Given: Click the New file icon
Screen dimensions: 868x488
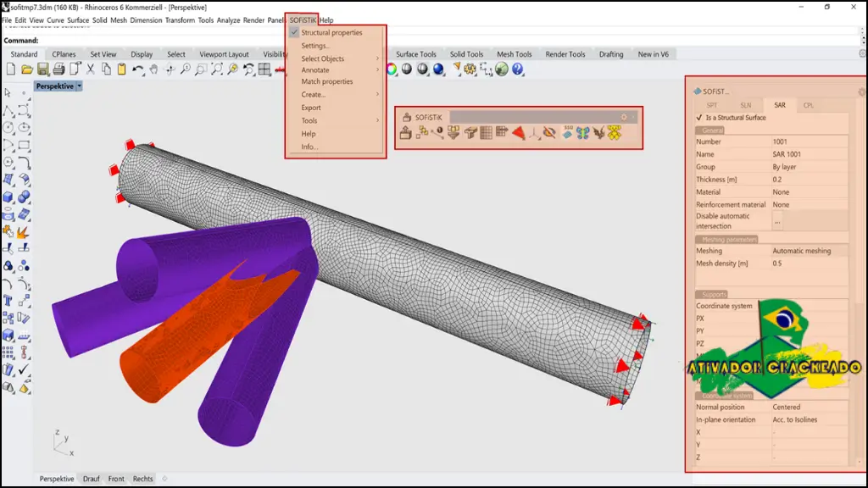Looking at the screenshot, I should click(x=11, y=69).
